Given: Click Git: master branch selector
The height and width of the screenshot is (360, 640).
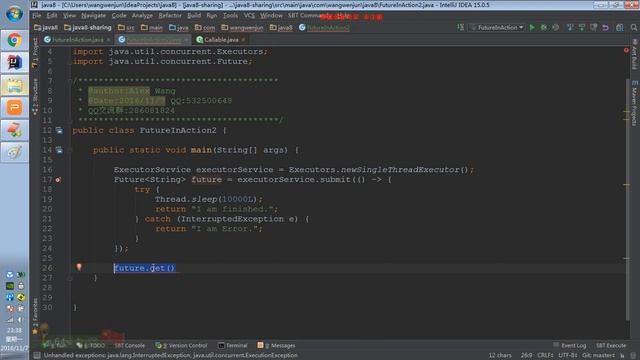Looking at the screenshot, I should click(598, 355).
